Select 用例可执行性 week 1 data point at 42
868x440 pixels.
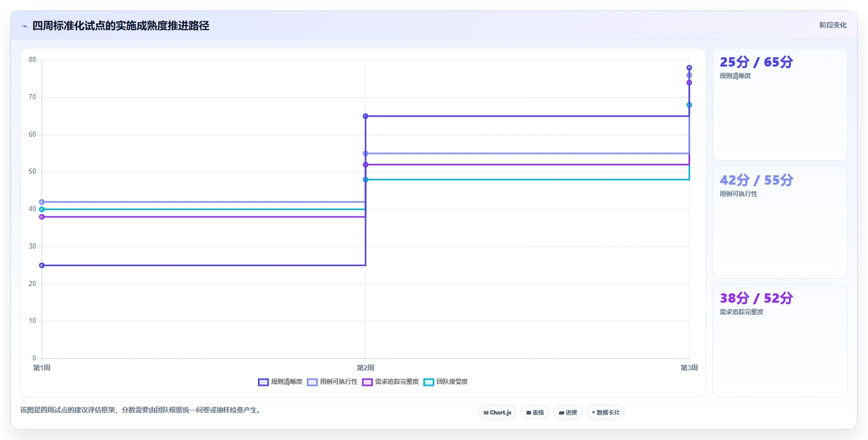pyautogui.click(x=42, y=202)
